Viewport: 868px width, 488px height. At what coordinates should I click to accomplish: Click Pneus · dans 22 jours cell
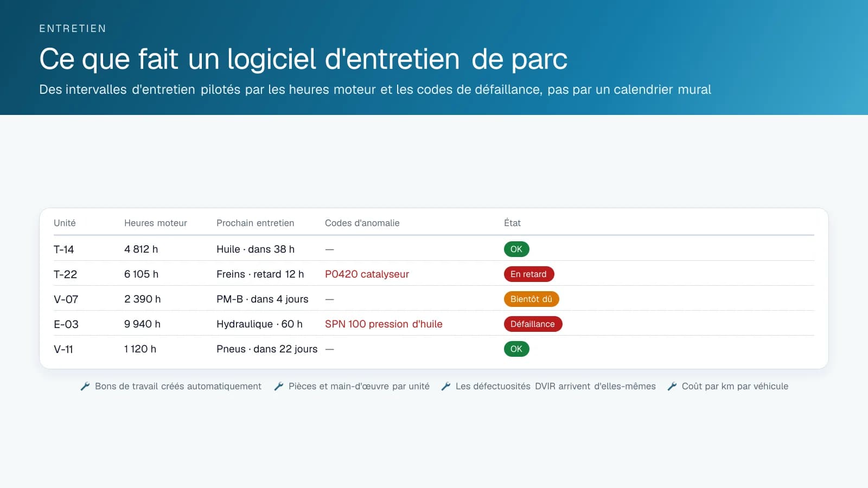pyautogui.click(x=267, y=349)
